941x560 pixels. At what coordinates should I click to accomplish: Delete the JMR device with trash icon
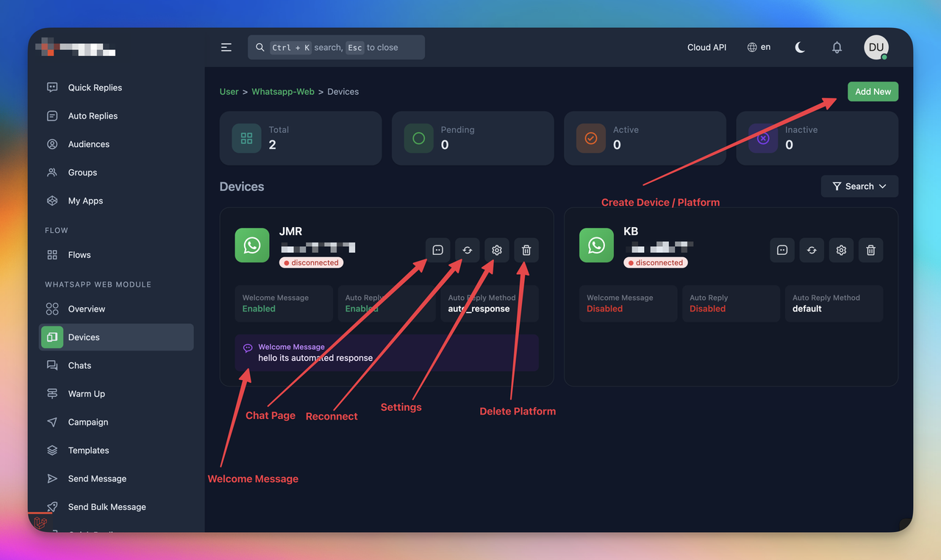coord(526,250)
